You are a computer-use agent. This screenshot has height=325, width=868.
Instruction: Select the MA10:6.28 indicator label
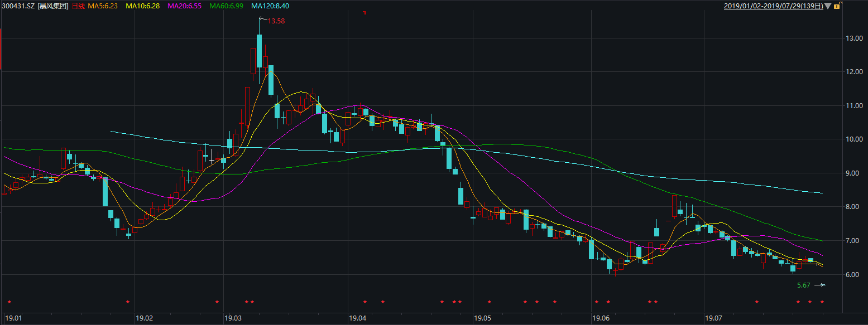(x=143, y=6)
